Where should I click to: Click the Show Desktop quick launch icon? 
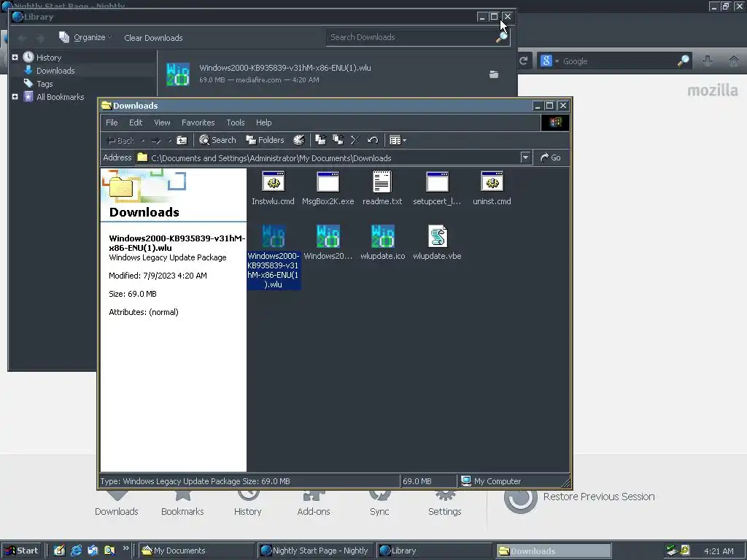tap(59, 551)
